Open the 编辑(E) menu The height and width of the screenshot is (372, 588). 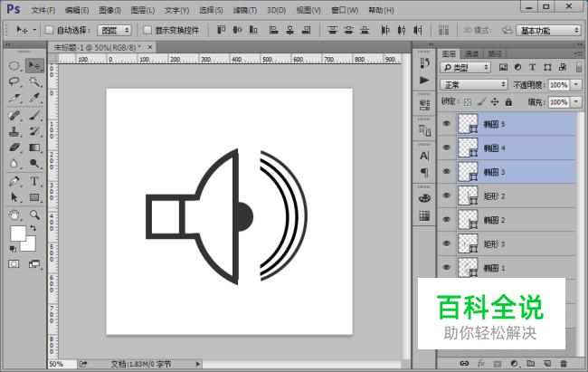coord(77,10)
